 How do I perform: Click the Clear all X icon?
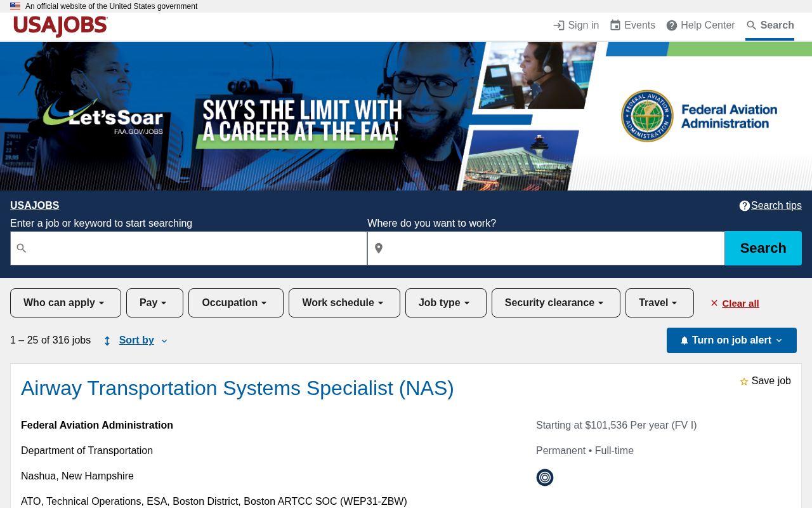point(714,304)
